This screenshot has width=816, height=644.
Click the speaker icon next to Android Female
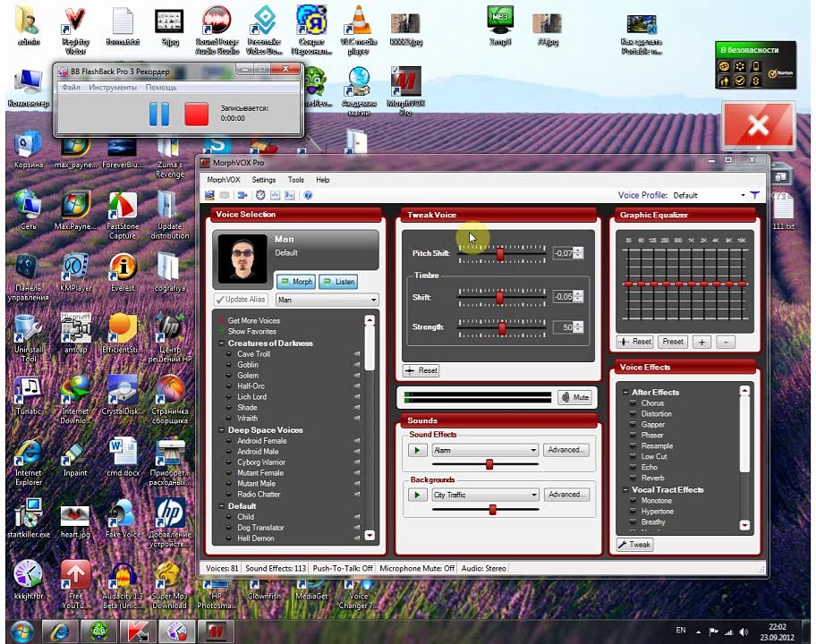(x=357, y=441)
